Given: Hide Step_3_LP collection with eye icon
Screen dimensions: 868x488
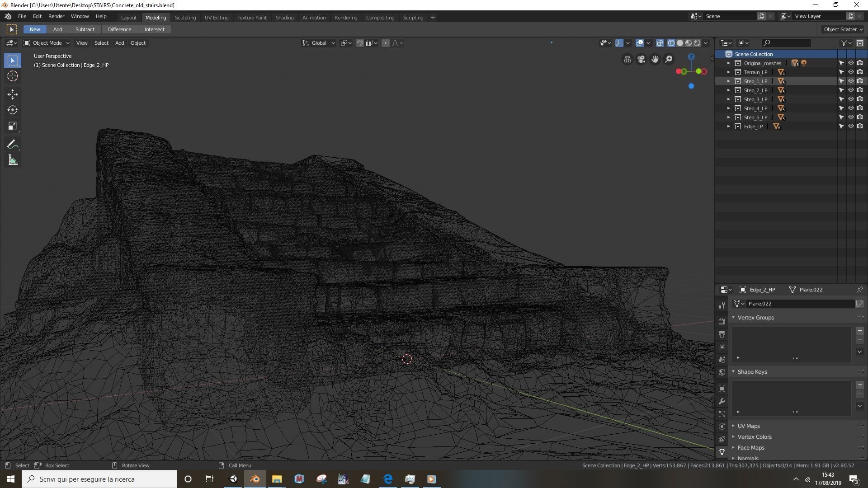Looking at the screenshot, I should [850, 99].
